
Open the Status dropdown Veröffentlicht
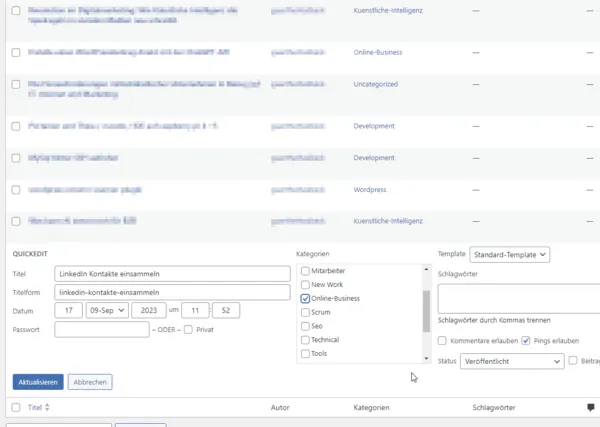click(x=512, y=361)
